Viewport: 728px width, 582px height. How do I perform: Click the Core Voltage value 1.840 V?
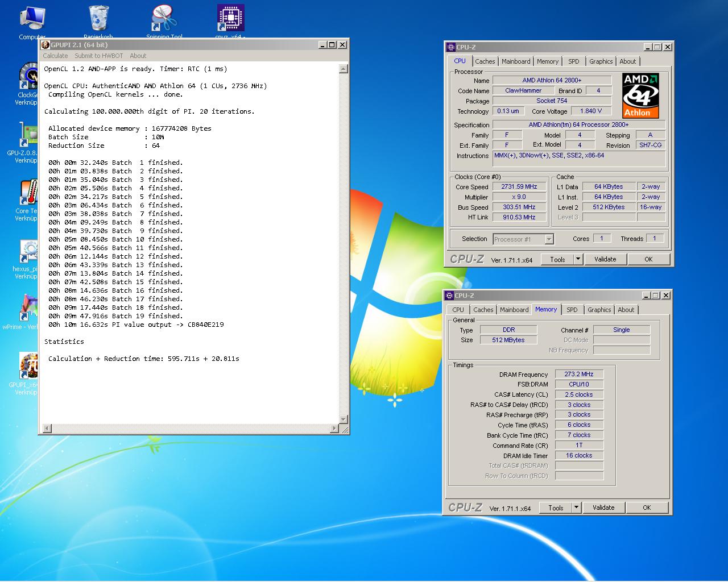click(x=591, y=111)
